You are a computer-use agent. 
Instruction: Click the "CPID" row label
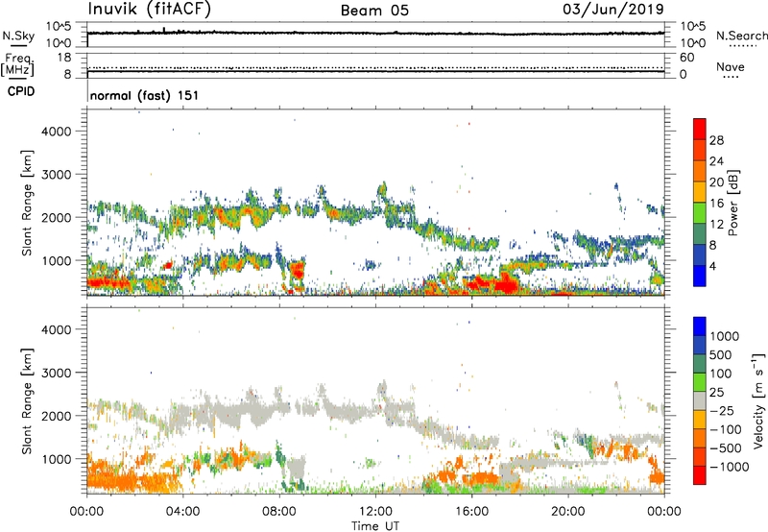pos(21,91)
